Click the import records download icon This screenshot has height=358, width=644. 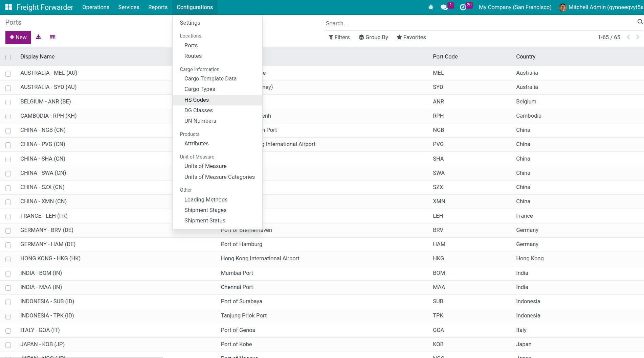click(x=39, y=37)
